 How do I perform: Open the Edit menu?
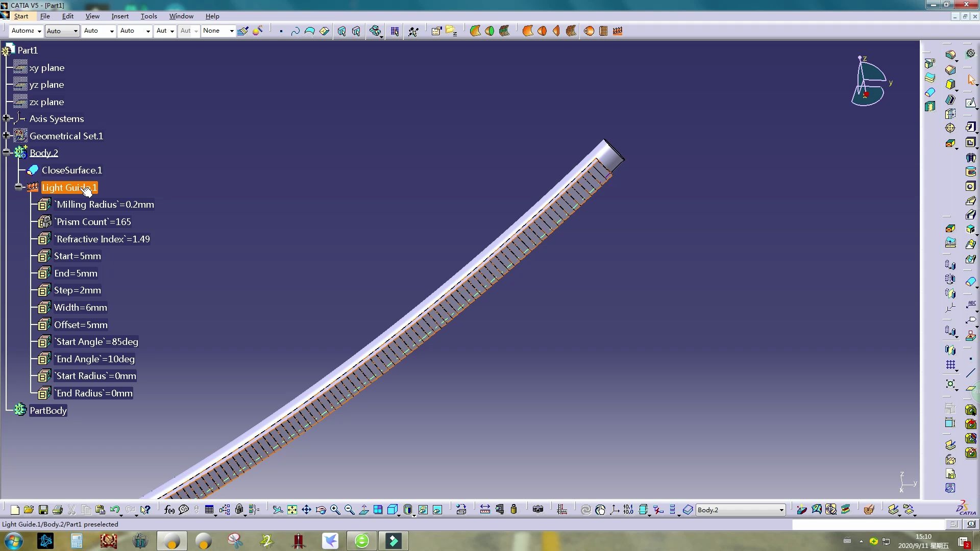click(68, 16)
